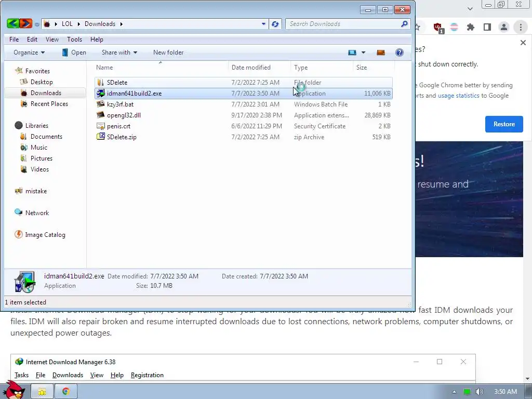Screen dimensions: 532x399
Task: Expand the arrow after Downloads breadcrumb
Action: [x=121, y=24]
